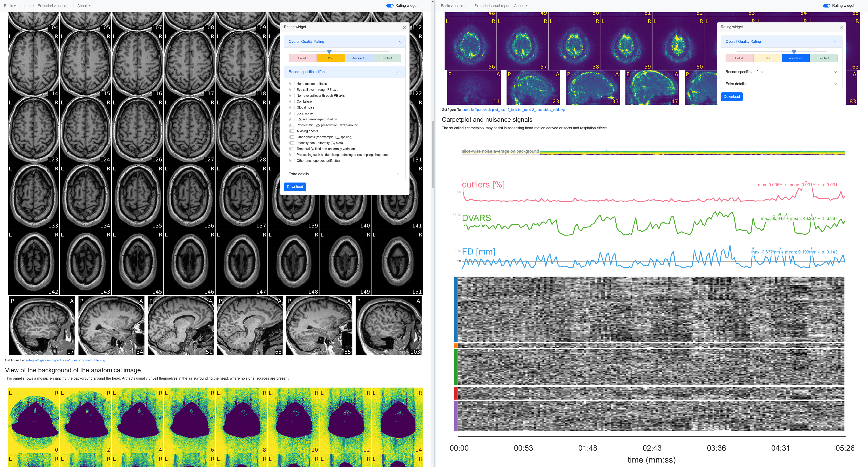Select Excellent on right quality rating

[824, 58]
